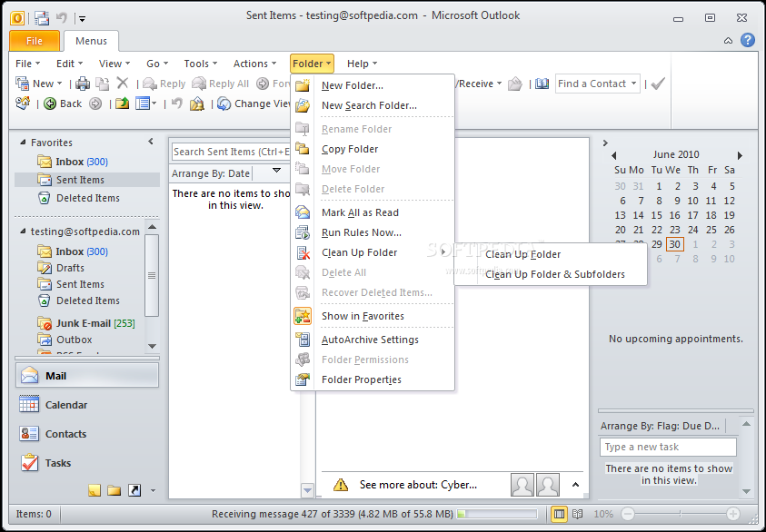
Task: Click the Print toolbar icon
Action: point(83,84)
